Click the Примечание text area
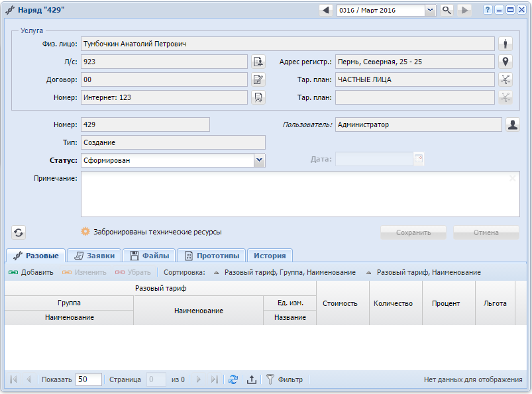The image size is (532, 394). pyautogui.click(x=300, y=194)
